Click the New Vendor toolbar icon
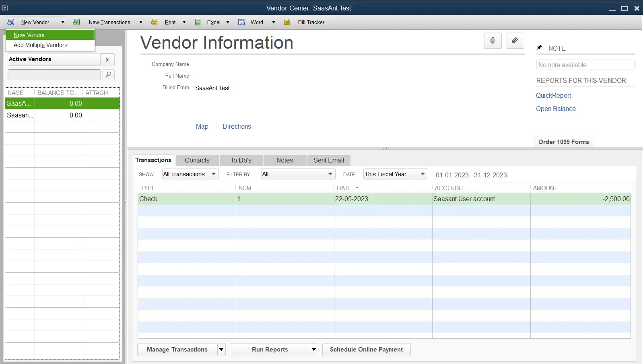Image resolution: width=643 pixels, height=364 pixels. click(11, 22)
